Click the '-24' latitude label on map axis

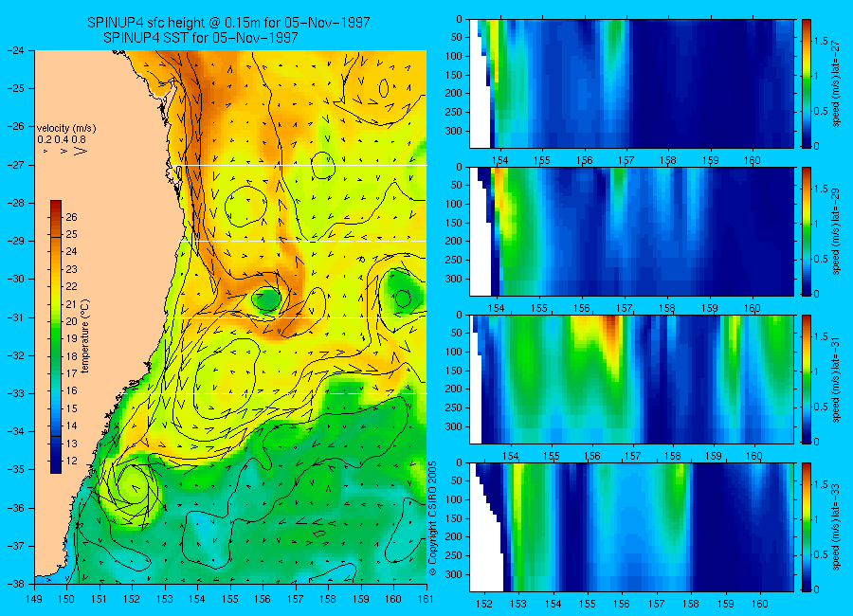17,50
